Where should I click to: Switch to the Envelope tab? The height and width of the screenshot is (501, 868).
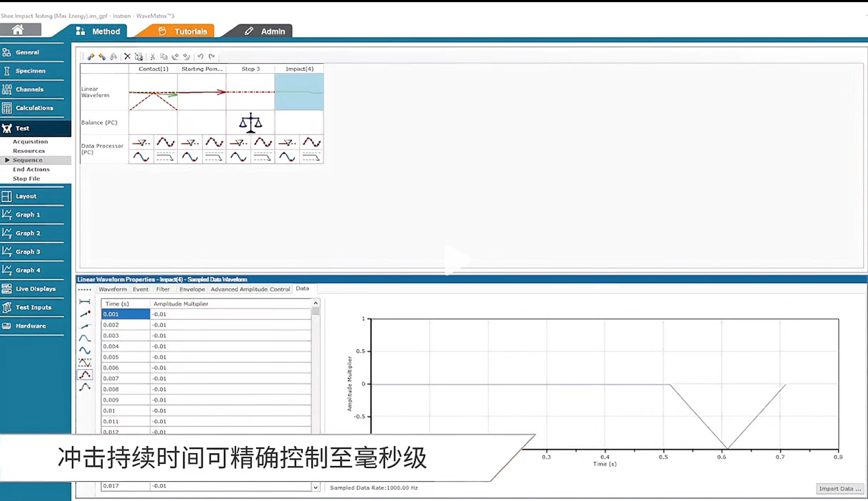pos(192,289)
